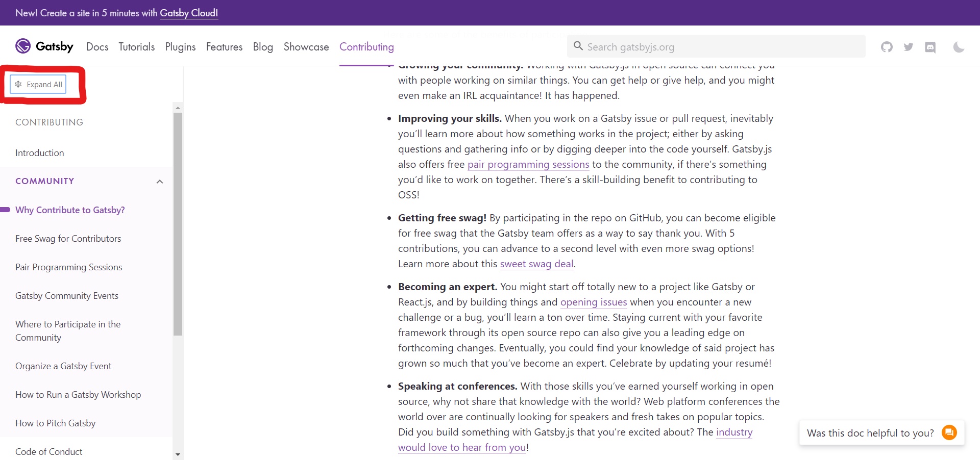Click the Expand All snowflake icon
The image size is (980, 460).
tap(18, 84)
